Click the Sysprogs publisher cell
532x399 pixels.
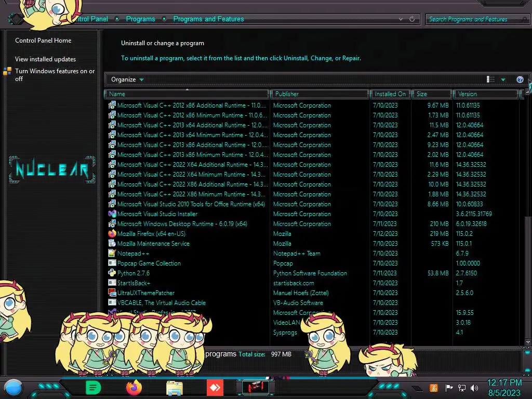[285, 332]
